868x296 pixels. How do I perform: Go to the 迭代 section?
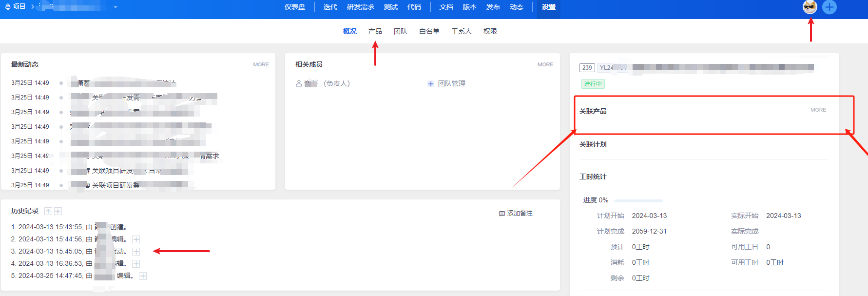(330, 7)
